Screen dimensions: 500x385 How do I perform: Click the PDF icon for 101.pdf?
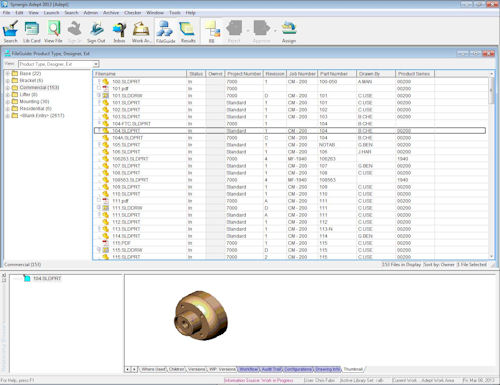coord(106,89)
